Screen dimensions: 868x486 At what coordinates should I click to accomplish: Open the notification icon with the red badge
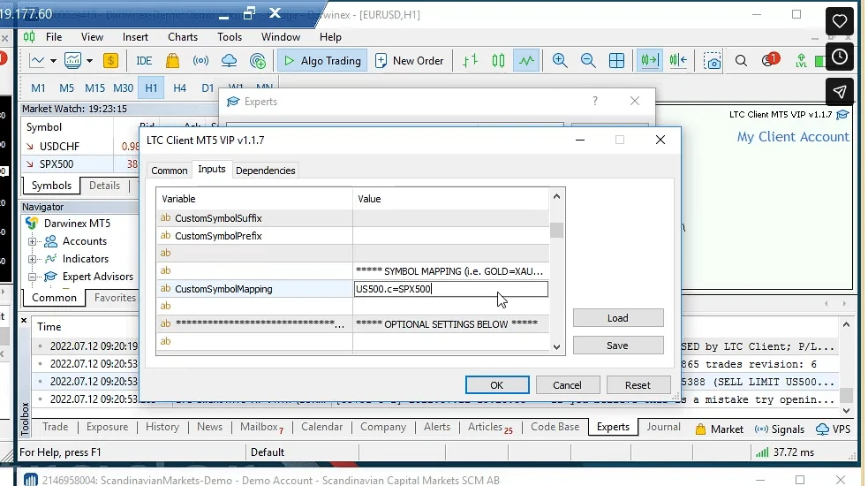tap(769, 60)
